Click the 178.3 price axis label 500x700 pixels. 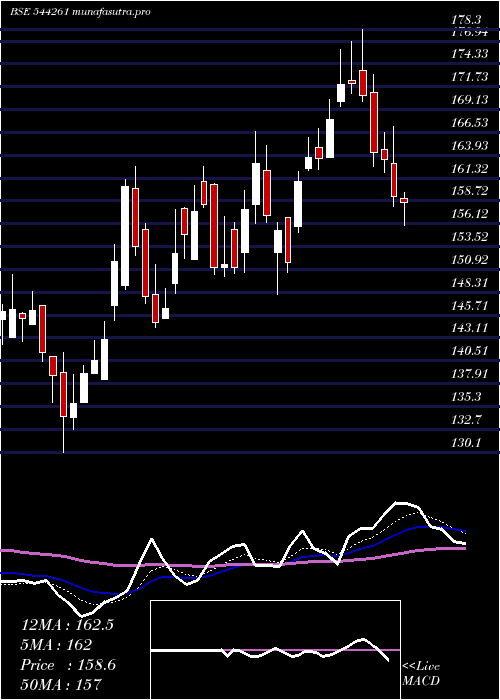pyautogui.click(x=468, y=20)
